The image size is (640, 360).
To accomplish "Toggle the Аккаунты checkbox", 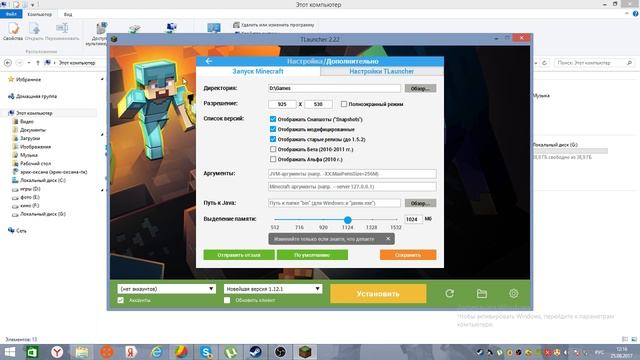I will tap(121, 300).
